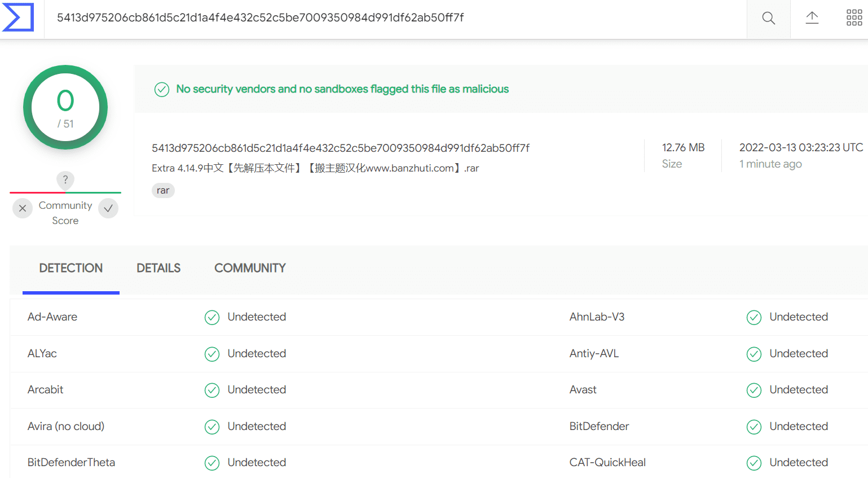
Task: Vote malicious with the X icon
Action: click(23, 208)
